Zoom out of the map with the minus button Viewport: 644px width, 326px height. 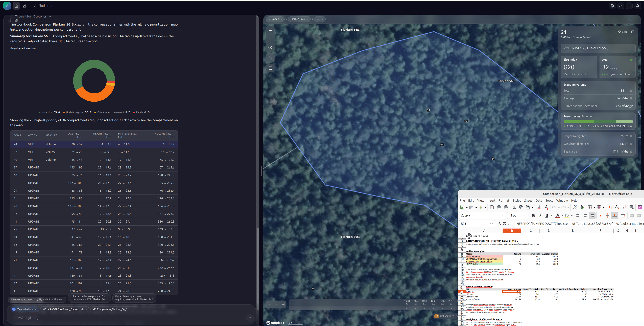tap(270, 39)
